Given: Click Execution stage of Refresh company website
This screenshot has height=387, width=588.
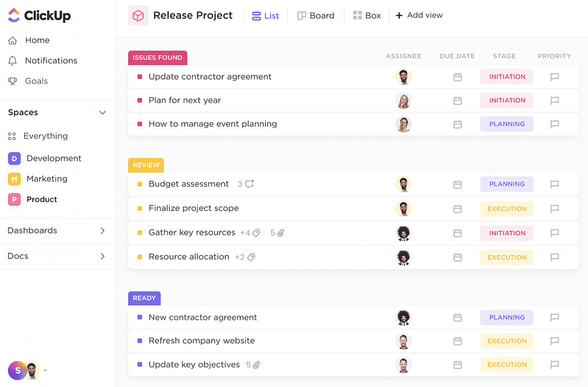Looking at the screenshot, I should point(506,341).
